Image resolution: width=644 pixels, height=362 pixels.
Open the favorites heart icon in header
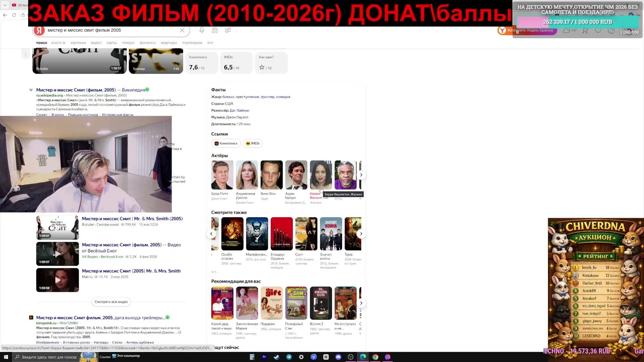[x=598, y=31]
